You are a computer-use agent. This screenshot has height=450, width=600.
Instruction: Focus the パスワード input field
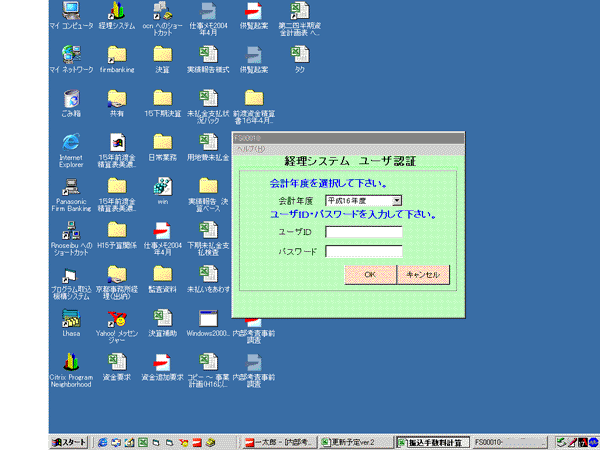[x=364, y=251]
